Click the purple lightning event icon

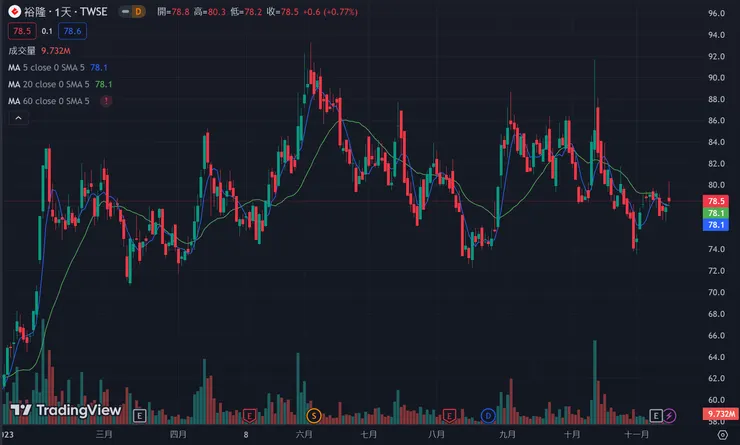point(669,416)
